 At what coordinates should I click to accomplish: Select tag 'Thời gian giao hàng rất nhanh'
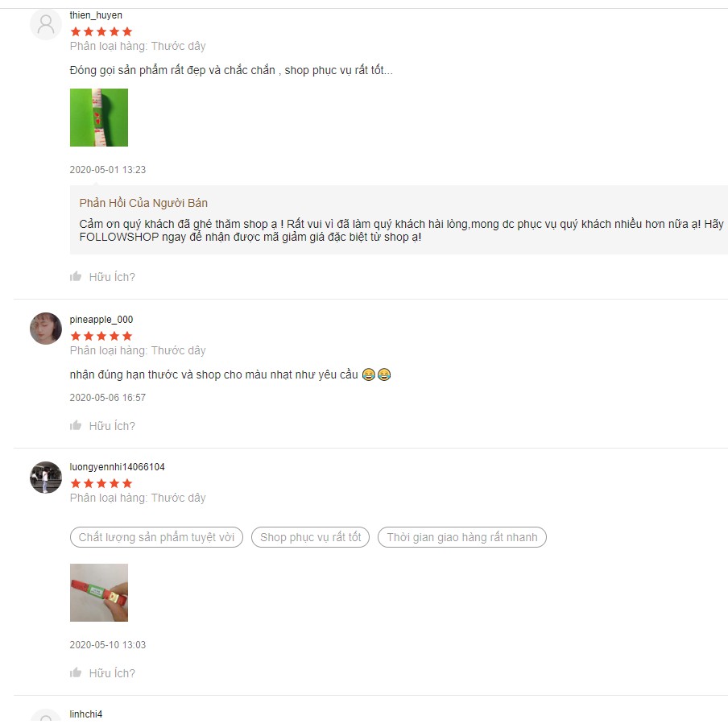(462, 537)
